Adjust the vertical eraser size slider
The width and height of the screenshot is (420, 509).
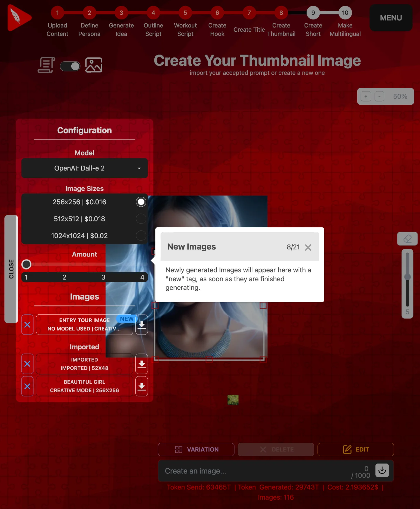click(407, 277)
